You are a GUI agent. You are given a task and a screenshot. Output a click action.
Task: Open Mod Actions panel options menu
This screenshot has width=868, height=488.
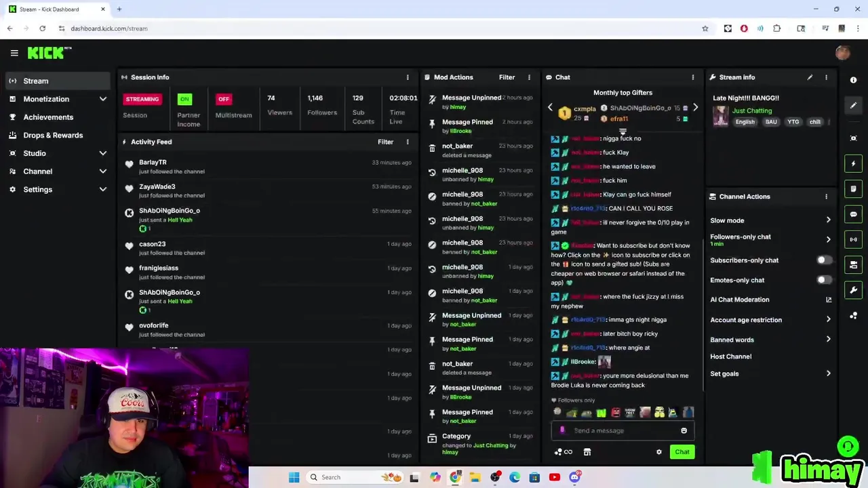pos(529,77)
